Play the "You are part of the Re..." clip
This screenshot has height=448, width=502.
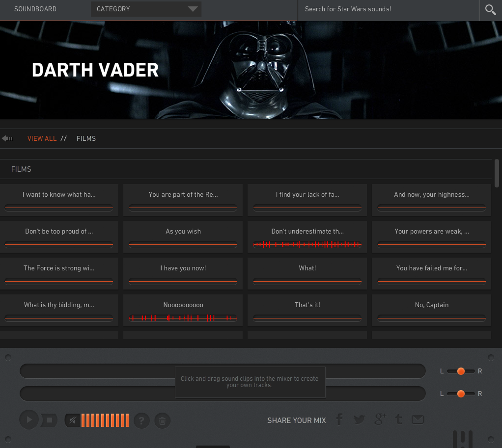(x=183, y=200)
